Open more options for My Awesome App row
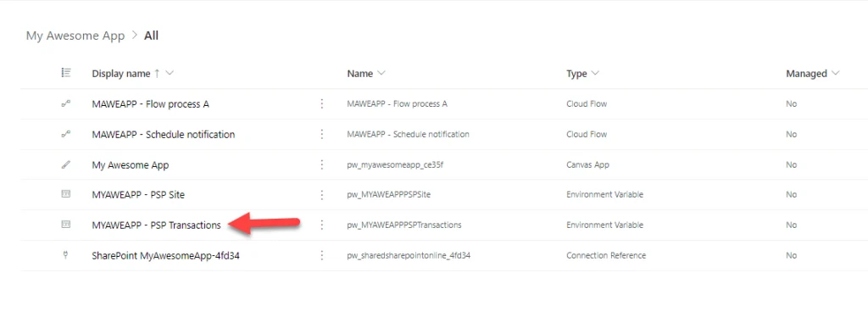Image resolution: width=868 pixels, height=317 pixels. pyautogui.click(x=321, y=165)
